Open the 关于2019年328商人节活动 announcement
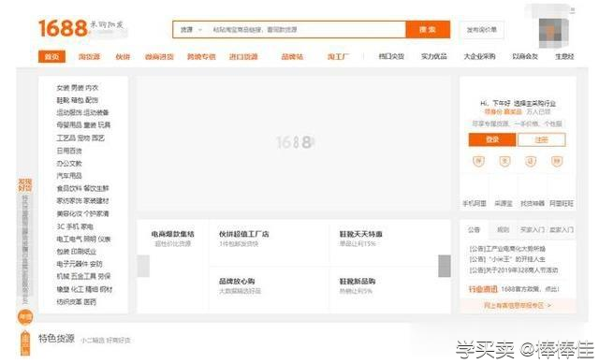The width and height of the screenshot is (599, 364). (514, 270)
